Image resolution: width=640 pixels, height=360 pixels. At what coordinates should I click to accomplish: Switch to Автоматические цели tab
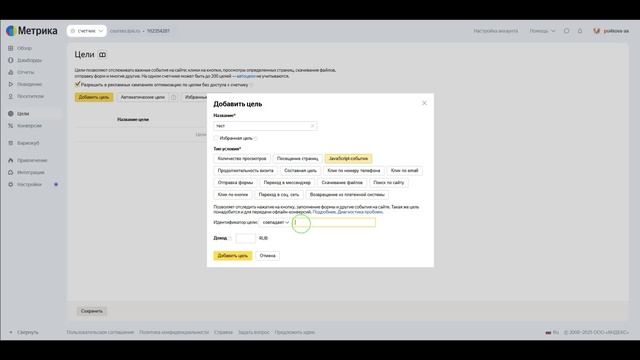click(x=142, y=97)
